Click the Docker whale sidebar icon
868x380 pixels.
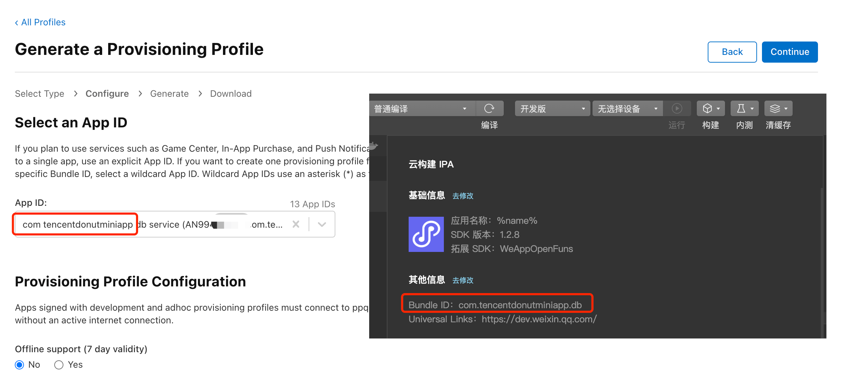pyautogui.click(x=373, y=145)
